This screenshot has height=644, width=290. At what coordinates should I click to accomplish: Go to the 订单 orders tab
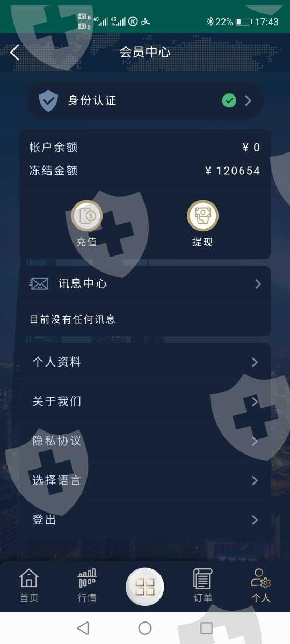pyautogui.click(x=203, y=586)
